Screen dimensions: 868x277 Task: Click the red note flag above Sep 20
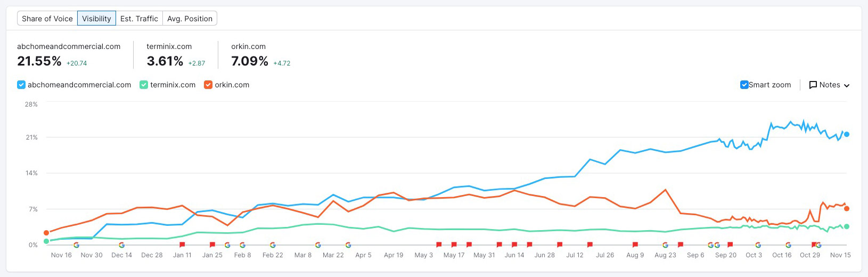click(730, 245)
